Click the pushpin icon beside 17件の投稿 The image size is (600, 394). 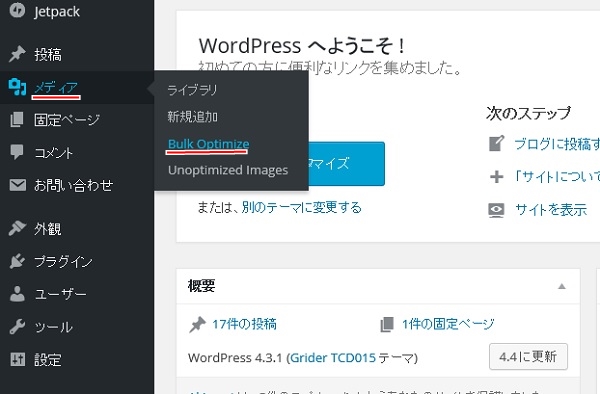click(x=197, y=325)
